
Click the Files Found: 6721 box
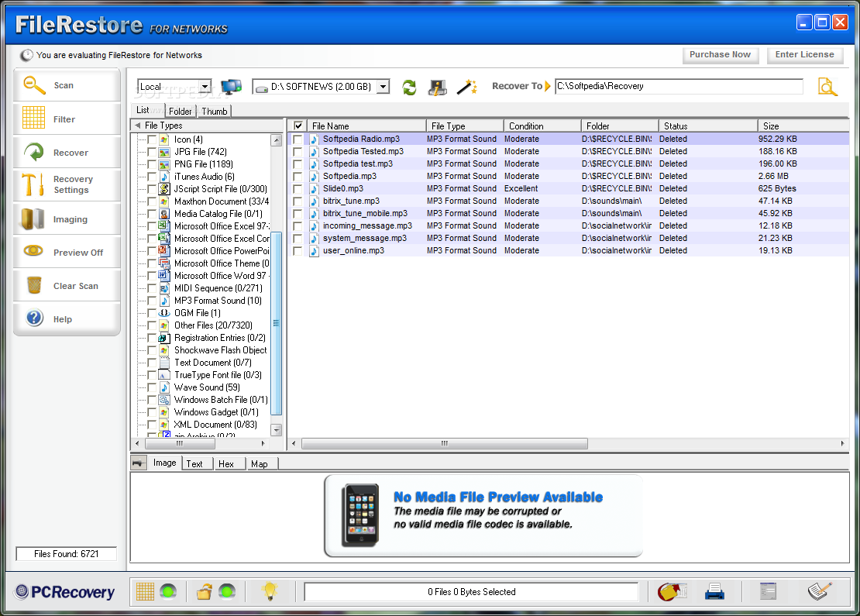tap(67, 554)
